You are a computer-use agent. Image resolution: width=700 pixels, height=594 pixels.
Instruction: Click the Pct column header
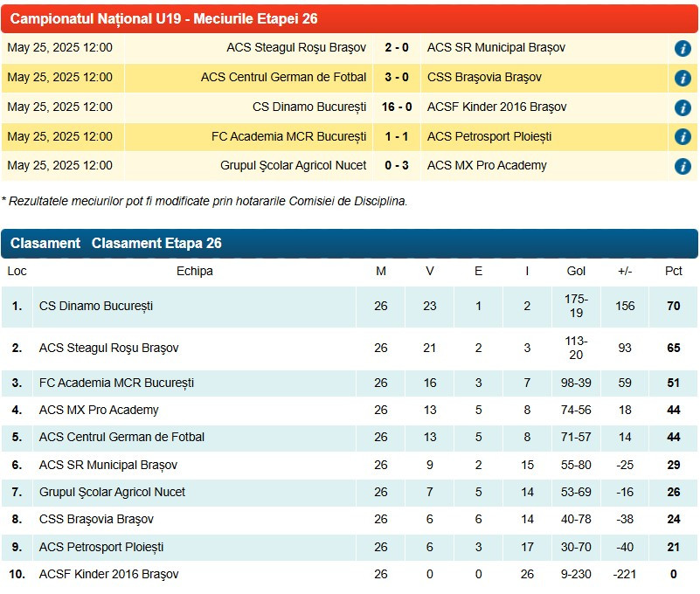673,272
